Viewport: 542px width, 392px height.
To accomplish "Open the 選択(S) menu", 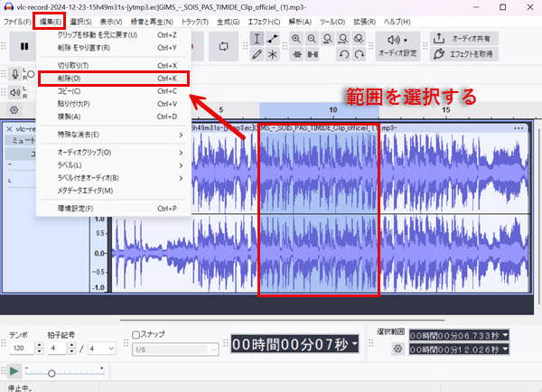I will point(80,22).
